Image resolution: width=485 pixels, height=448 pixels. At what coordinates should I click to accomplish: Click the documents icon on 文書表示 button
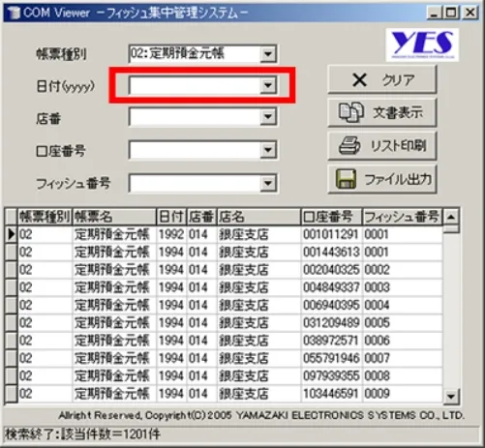click(351, 112)
